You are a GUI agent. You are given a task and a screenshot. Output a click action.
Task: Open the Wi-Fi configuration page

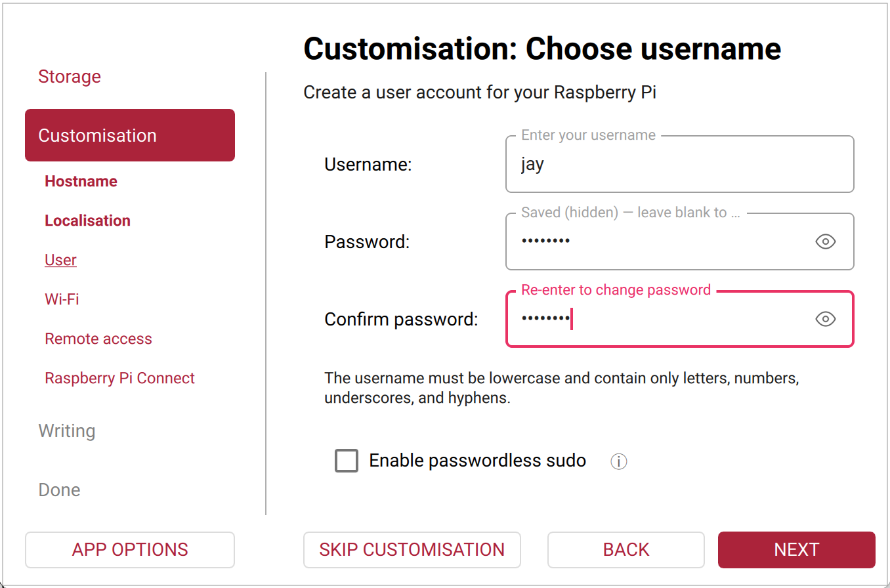(x=62, y=299)
